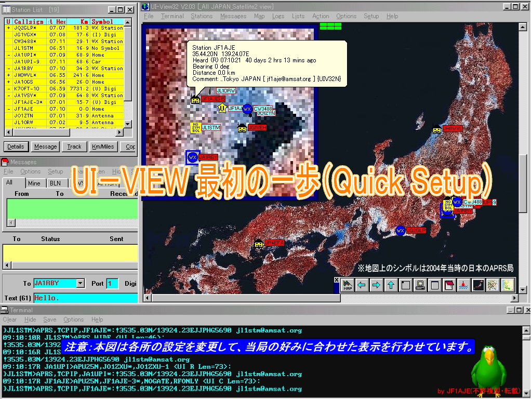This screenshot has width=532, height=399.
Task: Select the K7OFT-10 row in Station List
Action: point(64,88)
